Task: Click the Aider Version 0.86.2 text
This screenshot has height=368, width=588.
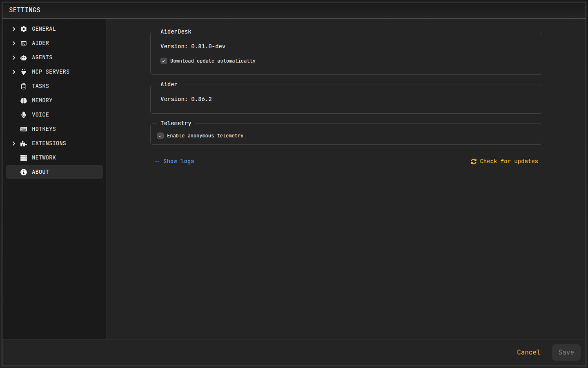Action: coord(186,99)
